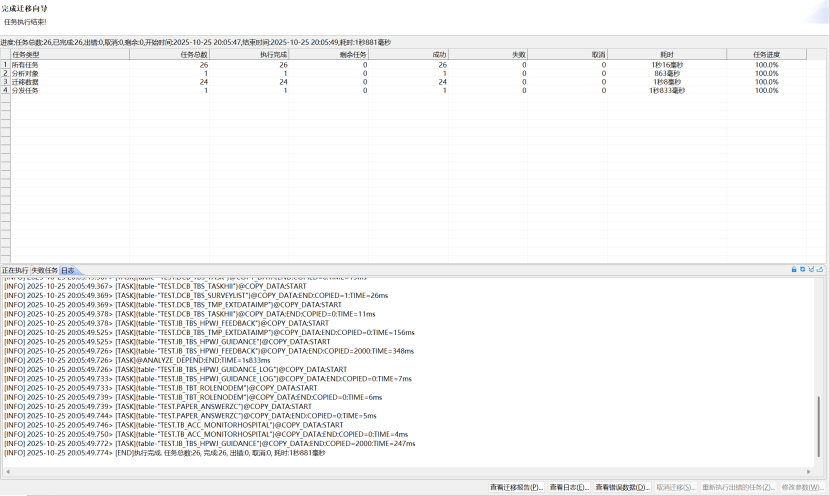Click 100.0% progress cell in 所有任务 row

(766, 65)
